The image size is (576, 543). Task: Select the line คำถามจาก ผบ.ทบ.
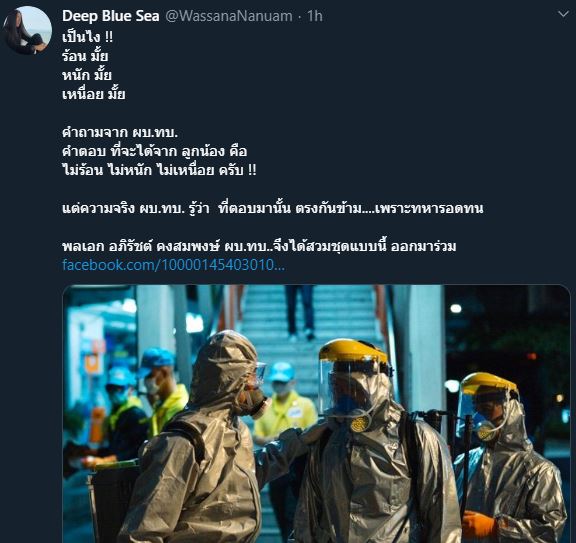coord(120,132)
